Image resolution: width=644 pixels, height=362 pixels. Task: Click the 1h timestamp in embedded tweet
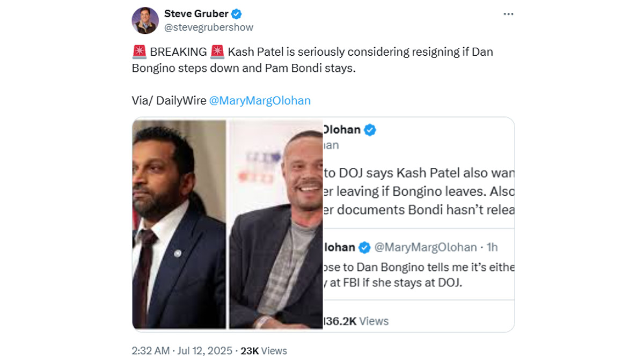492,247
